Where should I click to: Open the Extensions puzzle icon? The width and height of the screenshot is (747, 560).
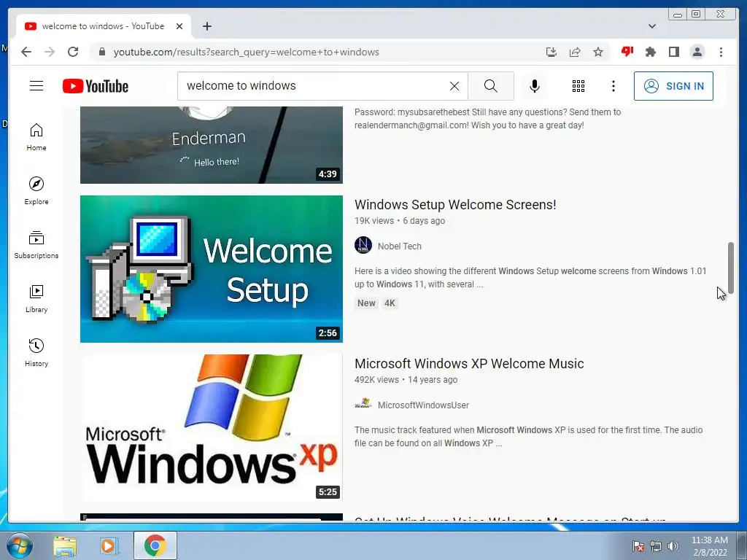pos(650,52)
